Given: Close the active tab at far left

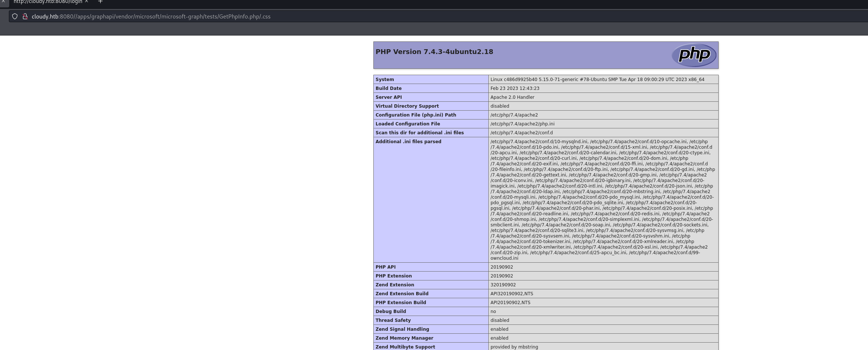Looking at the screenshot, I should (3, 1).
